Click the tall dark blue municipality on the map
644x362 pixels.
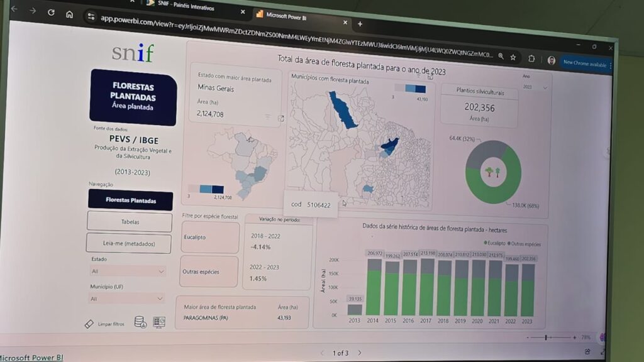click(x=343, y=110)
